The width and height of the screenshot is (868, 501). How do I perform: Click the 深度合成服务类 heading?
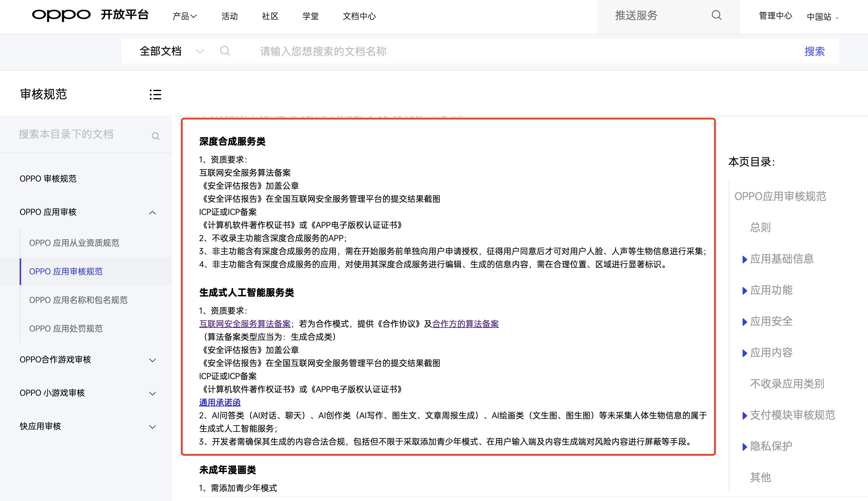[x=232, y=141]
